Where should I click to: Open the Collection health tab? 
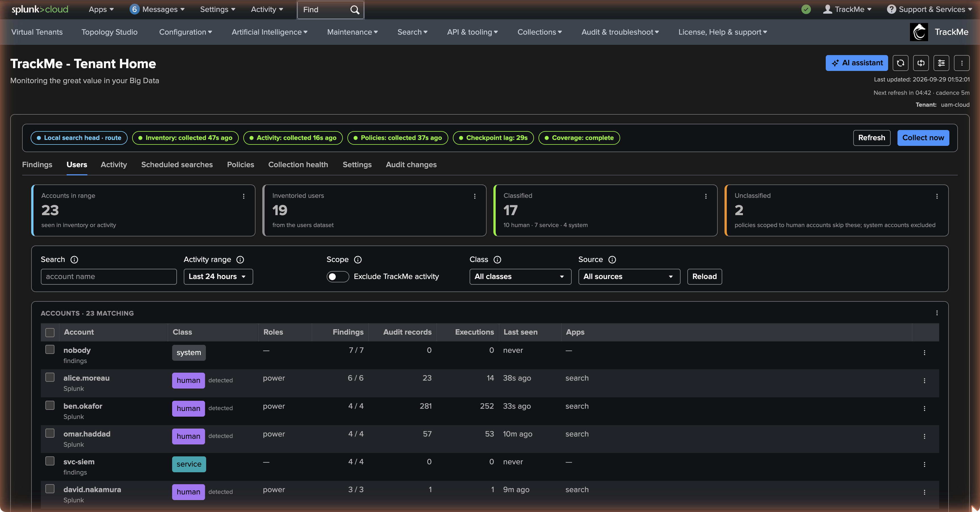tap(298, 165)
